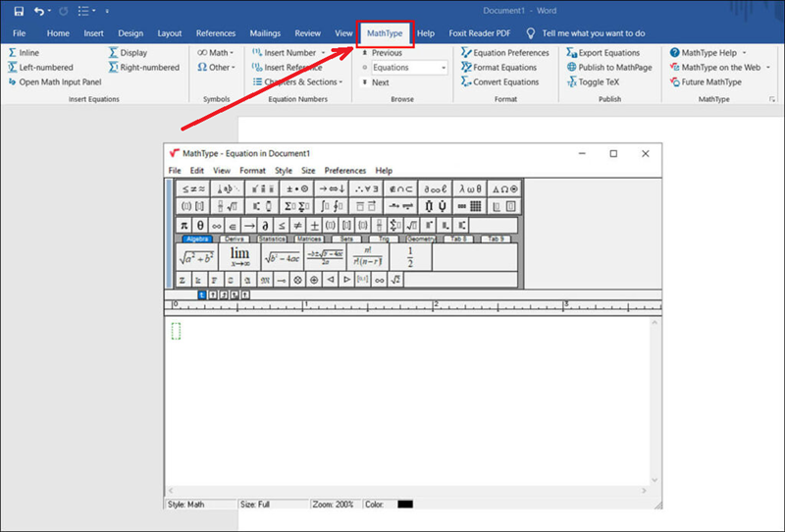Image resolution: width=785 pixels, height=532 pixels.
Task: Click Export Equations
Action: 603,53
